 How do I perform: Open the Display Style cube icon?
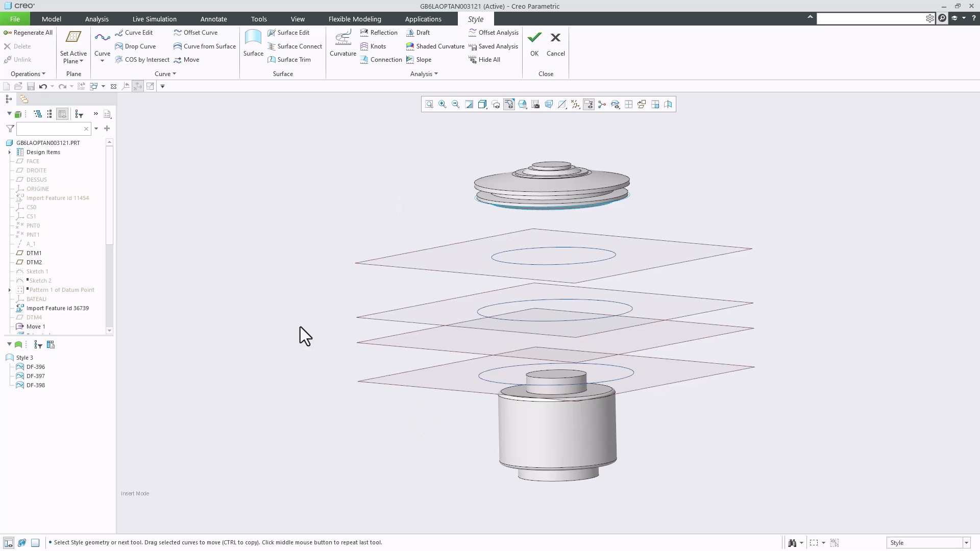click(x=482, y=105)
